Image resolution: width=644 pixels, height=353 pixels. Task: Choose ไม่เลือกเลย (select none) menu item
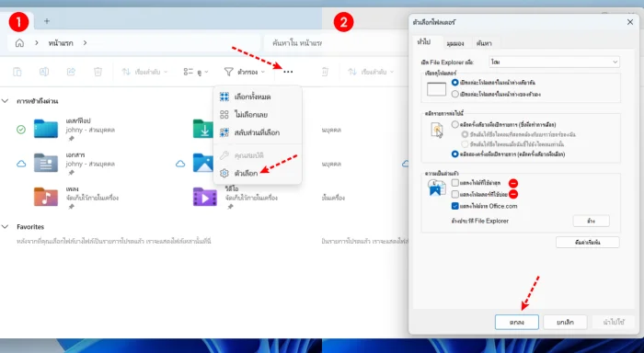(258, 115)
